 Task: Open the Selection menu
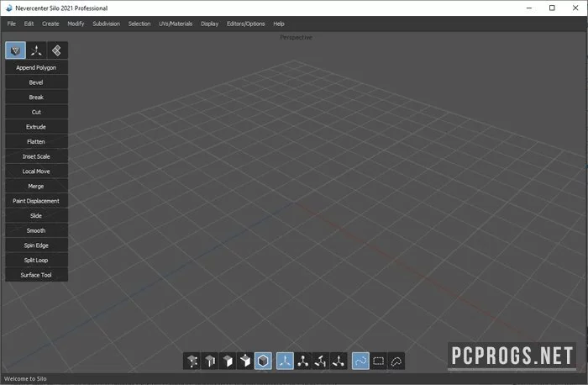139,24
